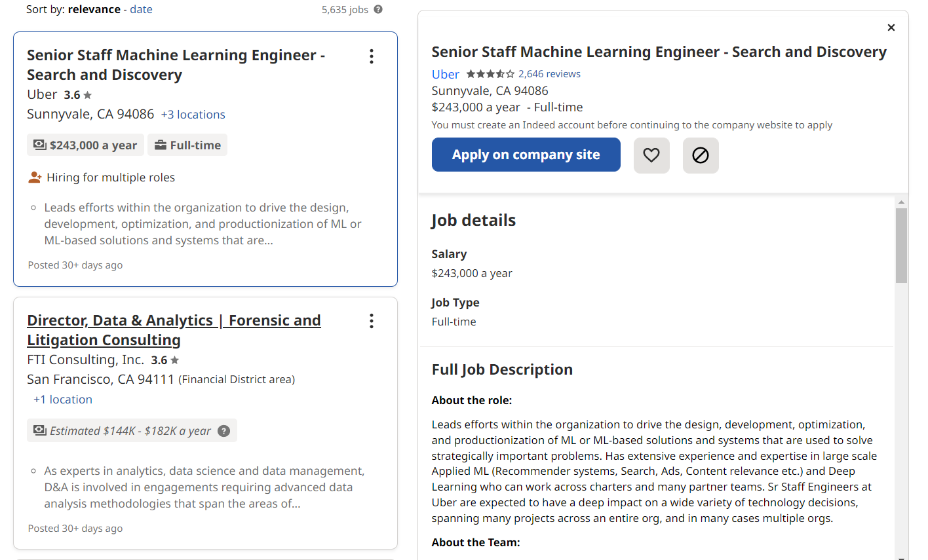Open Senior Staff Machine Learning Engineer card title
Screen dimensions: 928x560
coord(176,65)
